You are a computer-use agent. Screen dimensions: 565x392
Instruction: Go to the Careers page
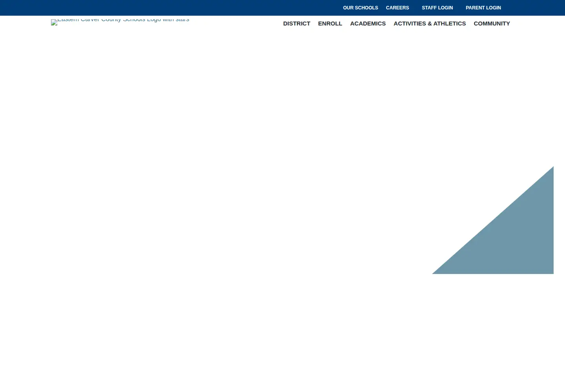tap(397, 8)
